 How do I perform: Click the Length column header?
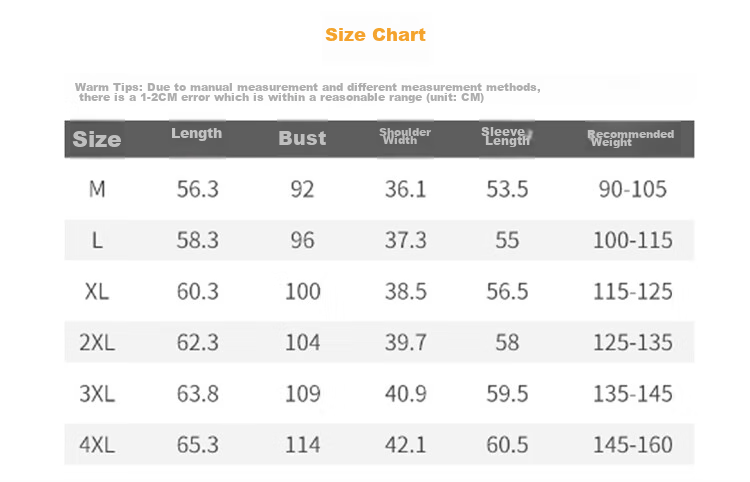197,133
